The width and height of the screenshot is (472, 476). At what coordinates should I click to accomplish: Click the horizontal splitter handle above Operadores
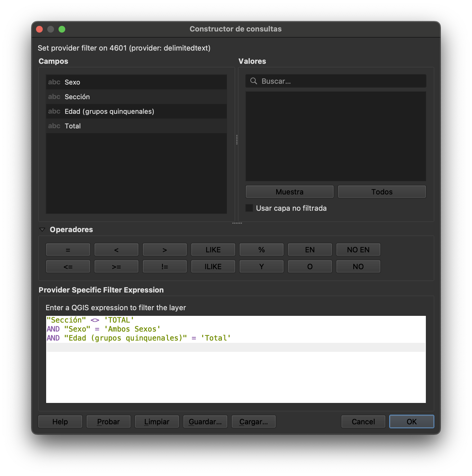[x=237, y=223]
